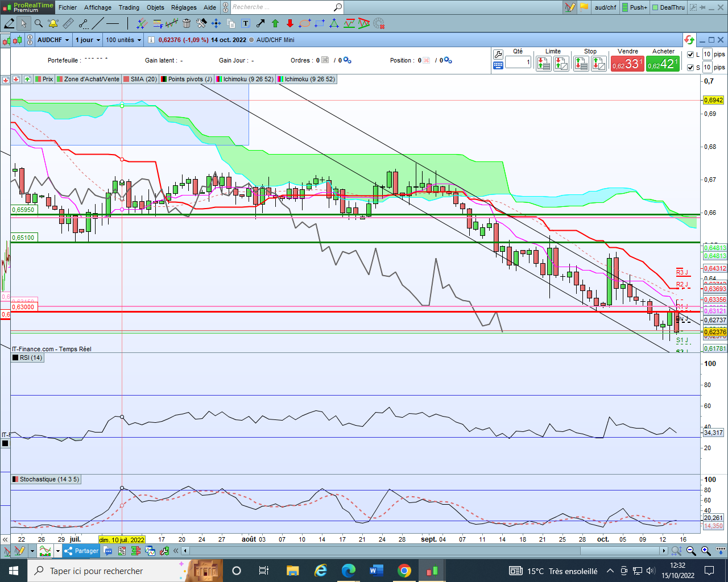Viewport: 728px width, 582px height.
Task: Click the Qté quantity input field
Action: (518, 62)
